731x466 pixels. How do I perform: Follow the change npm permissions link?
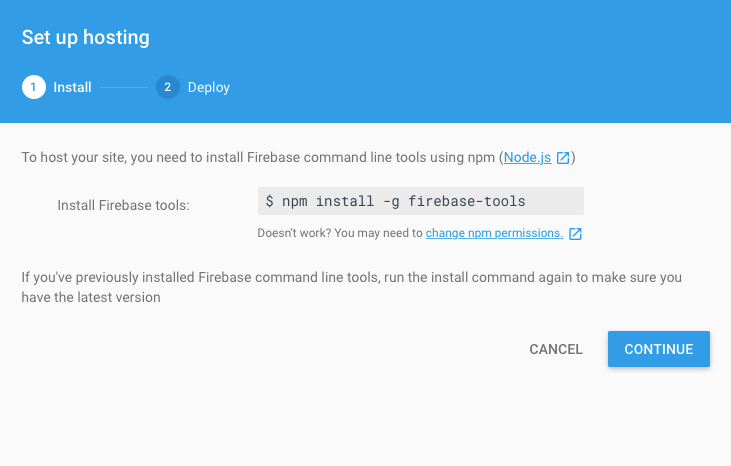494,233
